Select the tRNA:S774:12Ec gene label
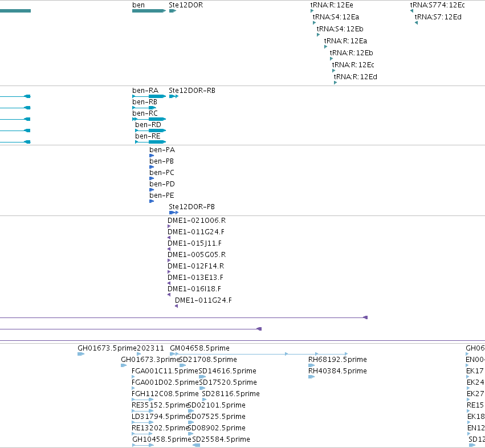Screen dimensions: 485x448 (x=437, y=5)
